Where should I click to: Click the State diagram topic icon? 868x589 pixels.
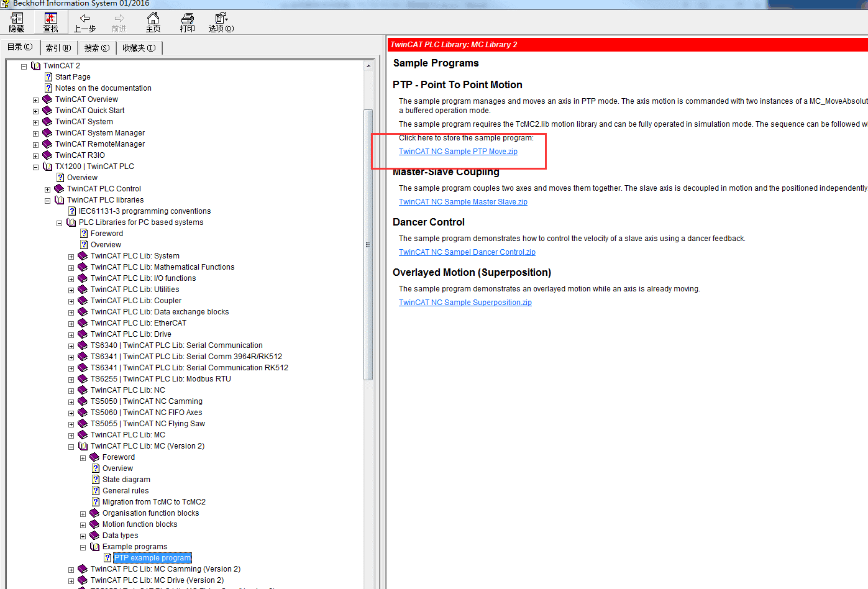pyautogui.click(x=96, y=479)
